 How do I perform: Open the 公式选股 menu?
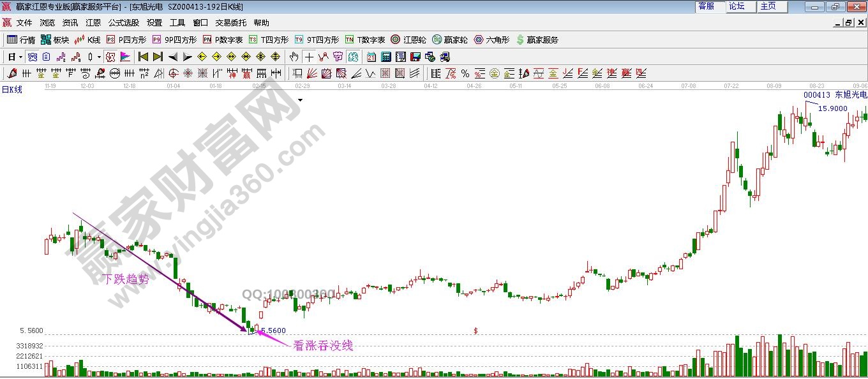pos(123,23)
